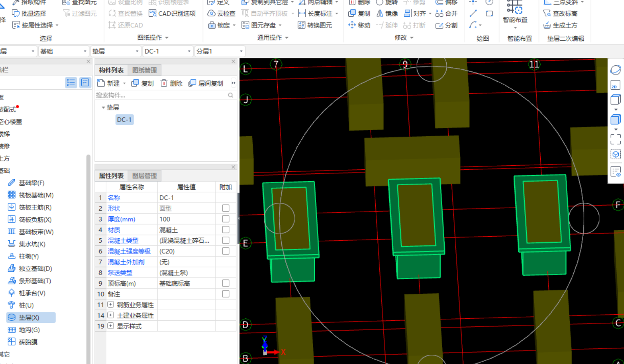The image size is (624, 364).
Task: Click the 分割 split tool
Action: (x=446, y=25)
